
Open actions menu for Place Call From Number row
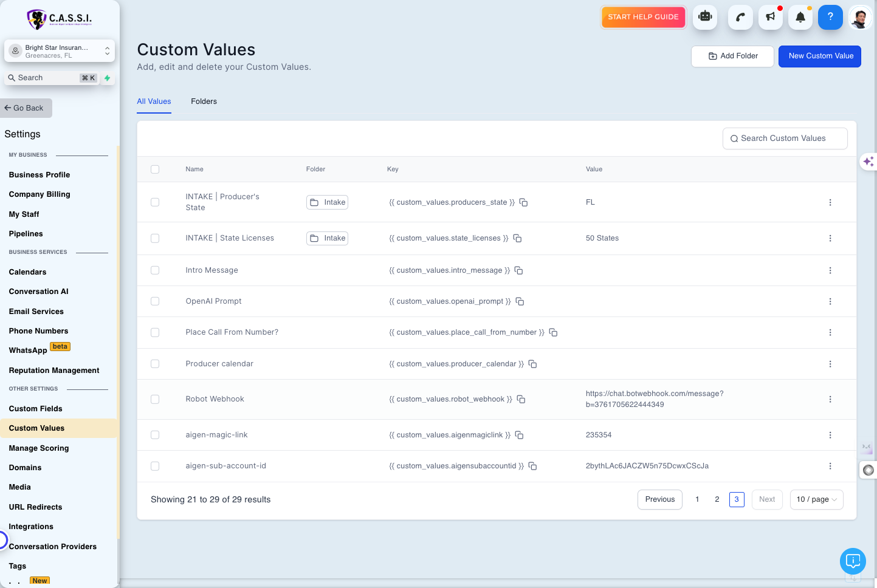coord(830,332)
